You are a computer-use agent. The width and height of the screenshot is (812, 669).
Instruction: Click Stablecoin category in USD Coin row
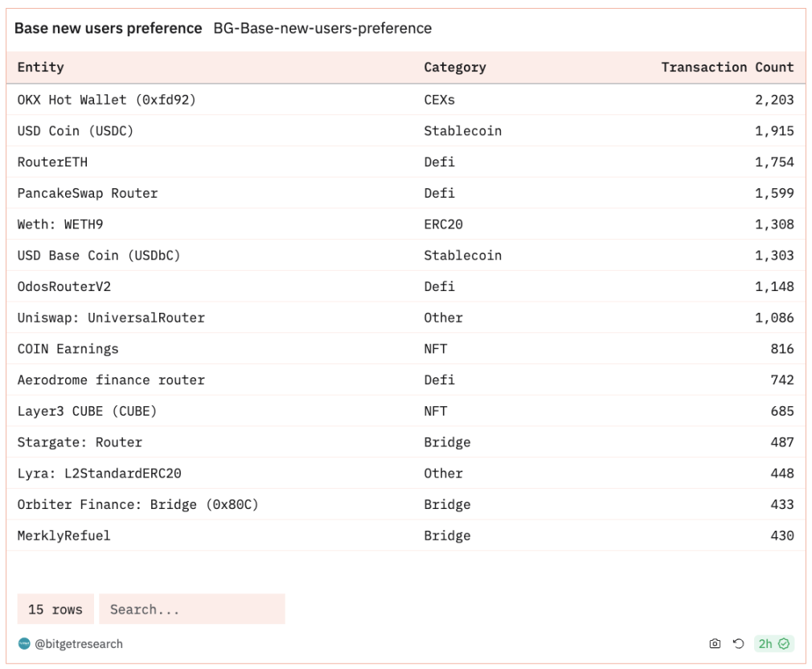(462, 131)
